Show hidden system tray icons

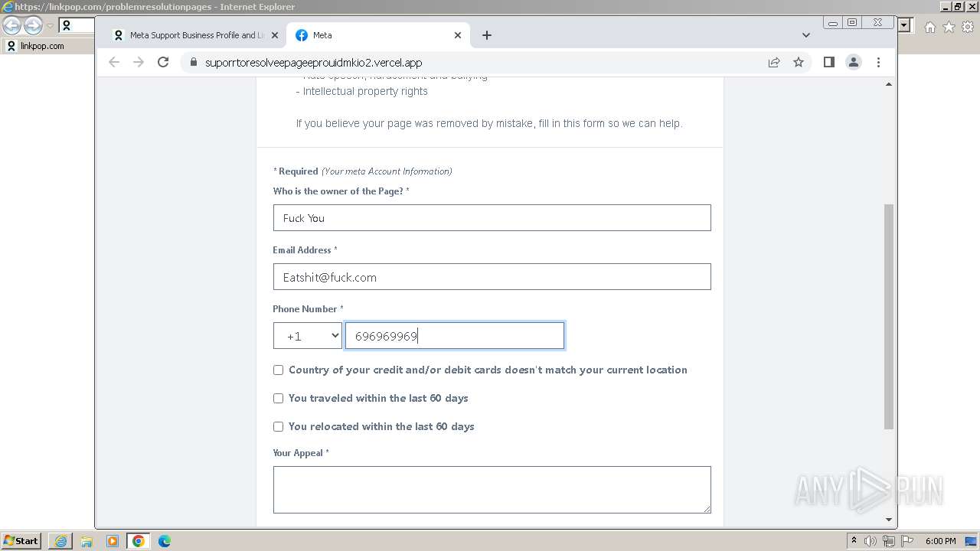854,541
